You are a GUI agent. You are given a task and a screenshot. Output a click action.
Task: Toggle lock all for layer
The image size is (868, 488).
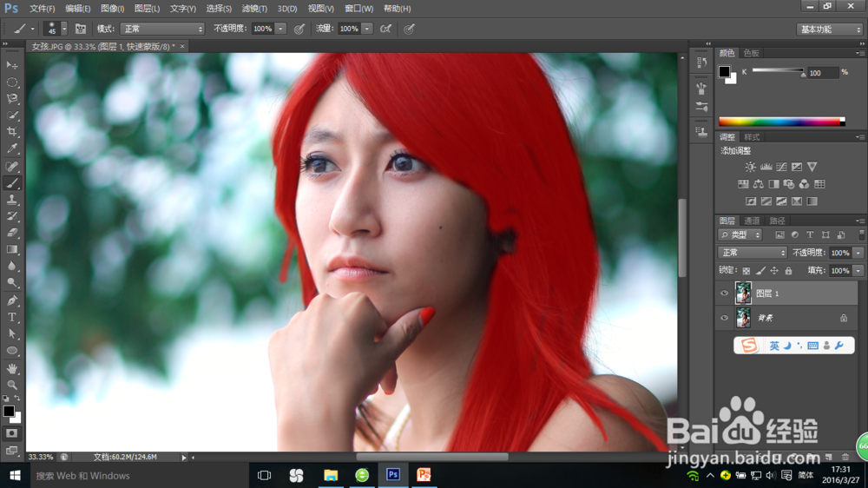[x=788, y=271]
